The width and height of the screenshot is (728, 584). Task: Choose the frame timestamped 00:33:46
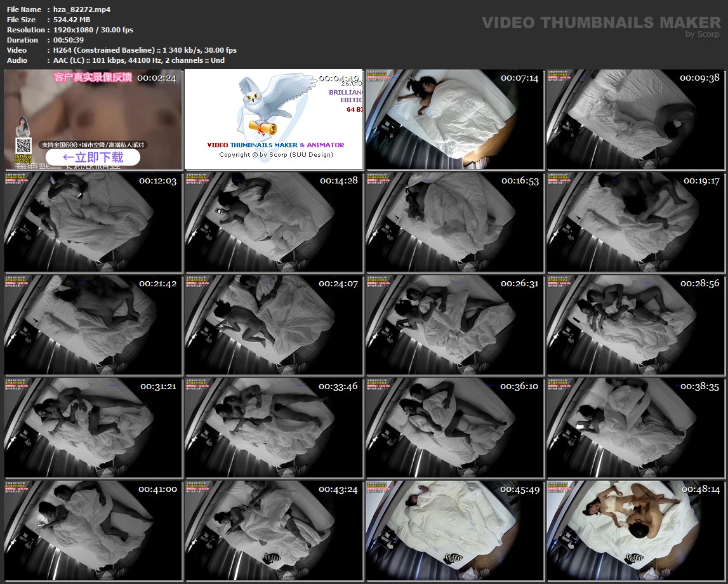(x=274, y=428)
